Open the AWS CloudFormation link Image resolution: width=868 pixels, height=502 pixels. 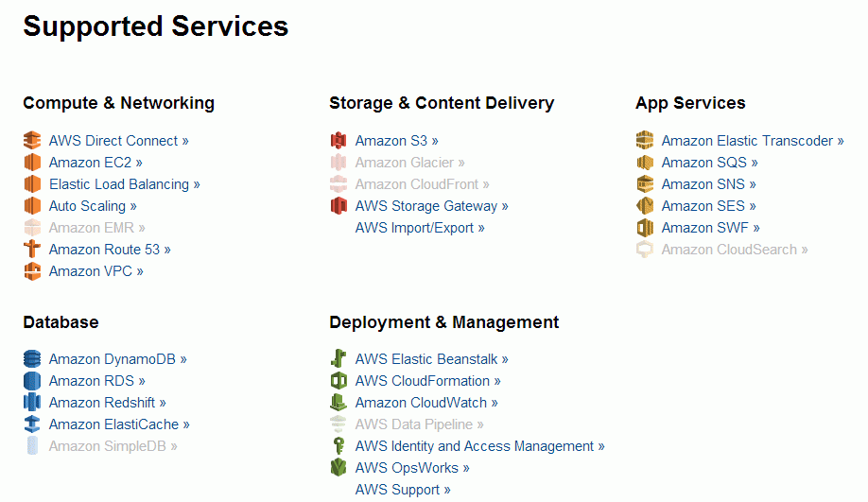click(428, 381)
